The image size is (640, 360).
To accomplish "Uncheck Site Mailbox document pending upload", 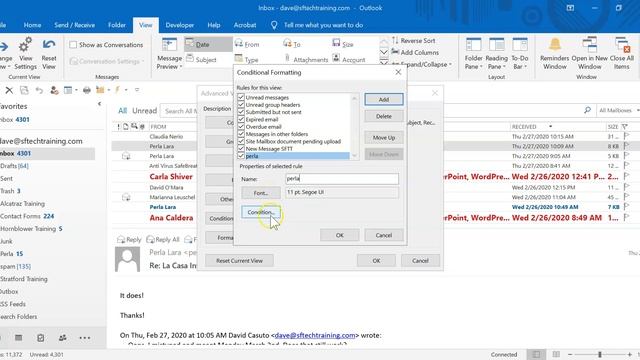I will click(x=241, y=142).
